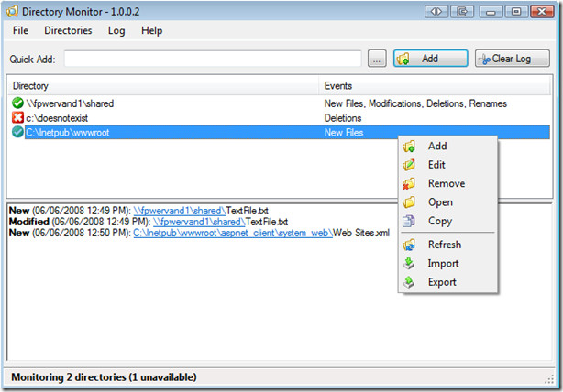Click the pencil folder icon beside Edit
The height and width of the screenshot is (392, 563).
[409, 165]
